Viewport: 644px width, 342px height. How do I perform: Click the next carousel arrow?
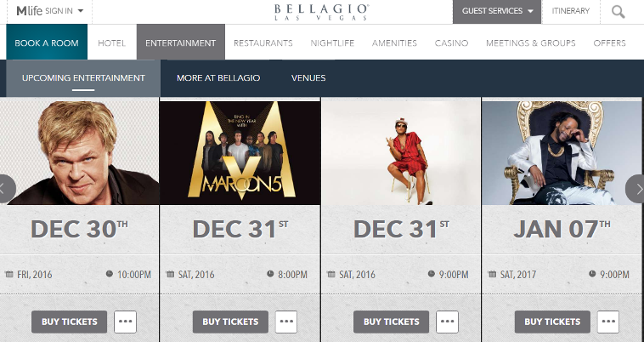[635, 189]
